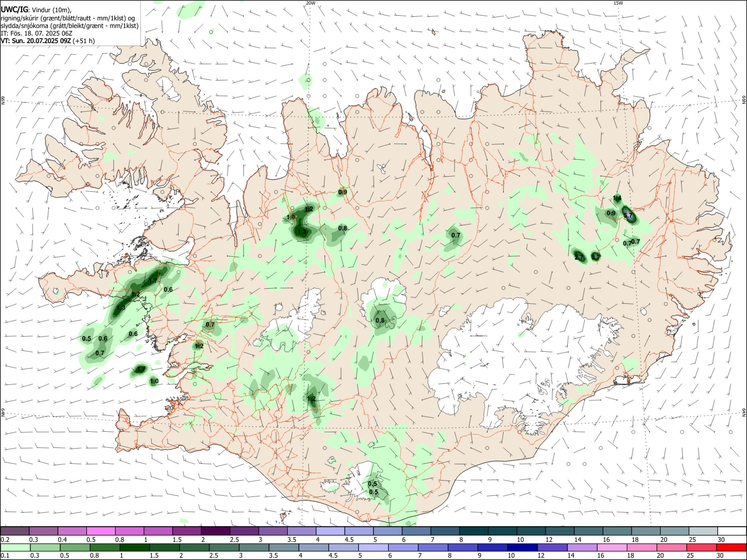Image resolution: width=747 pixels, height=560 pixels.
Task: Click the 1.4 precipitation value above 3.7
Action: pyautogui.click(x=617, y=198)
